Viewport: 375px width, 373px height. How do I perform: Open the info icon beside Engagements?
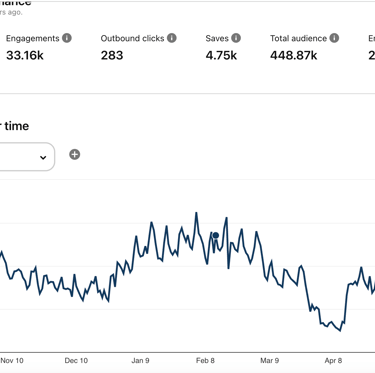pyautogui.click(x=67, y=38)
